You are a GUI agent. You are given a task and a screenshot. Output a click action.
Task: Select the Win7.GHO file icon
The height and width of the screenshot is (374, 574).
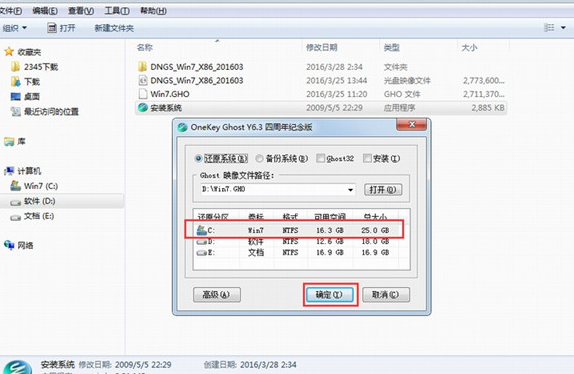pos(143,94)
